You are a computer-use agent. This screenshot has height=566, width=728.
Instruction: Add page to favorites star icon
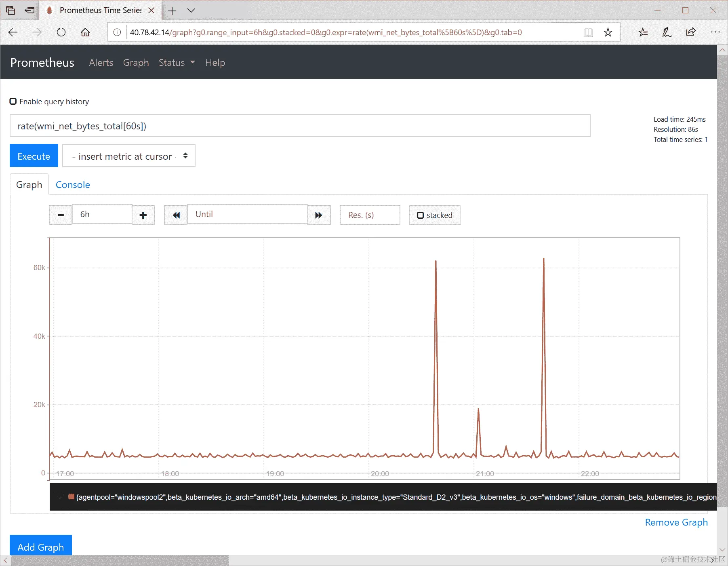click(608, 32)
